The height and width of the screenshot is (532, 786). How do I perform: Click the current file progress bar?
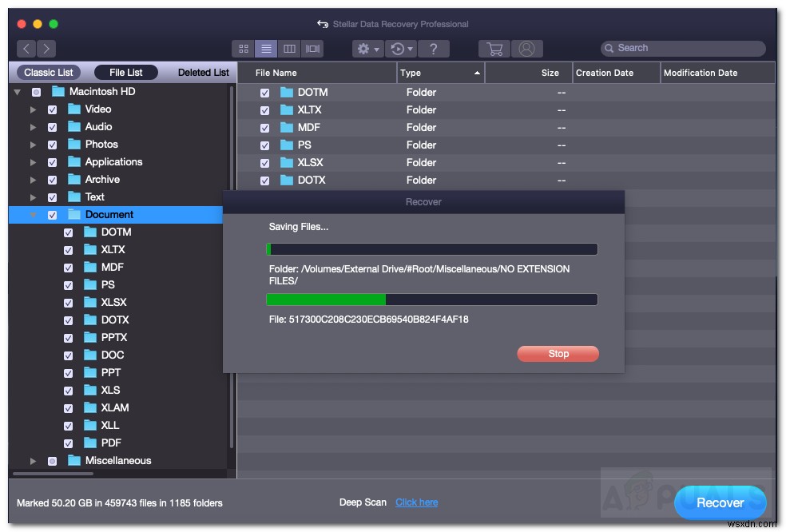point(431,300)
